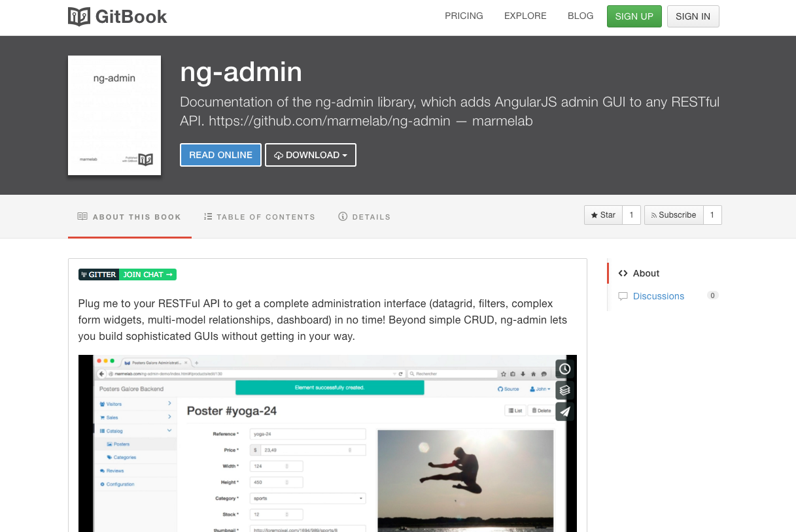Click the GitBook logo icon

[79, 16]
